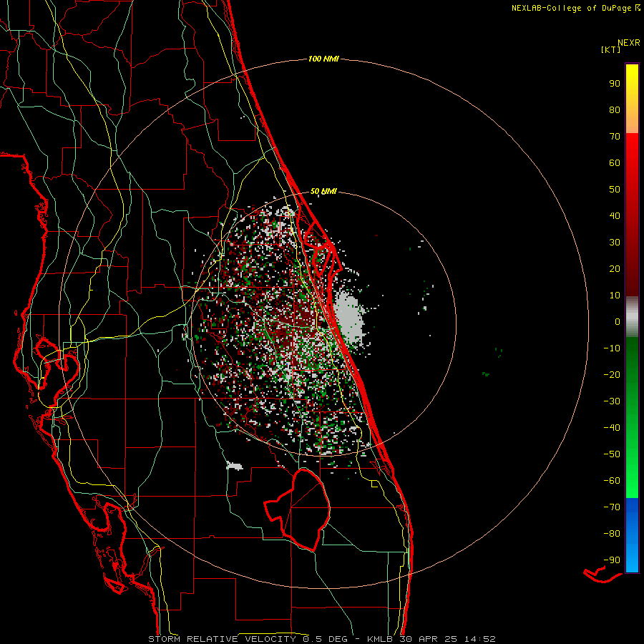The height and width of the screenshot is (644, 644).
Task: Click the KMLB station identifier in the caption
Action: click(380, 639)
